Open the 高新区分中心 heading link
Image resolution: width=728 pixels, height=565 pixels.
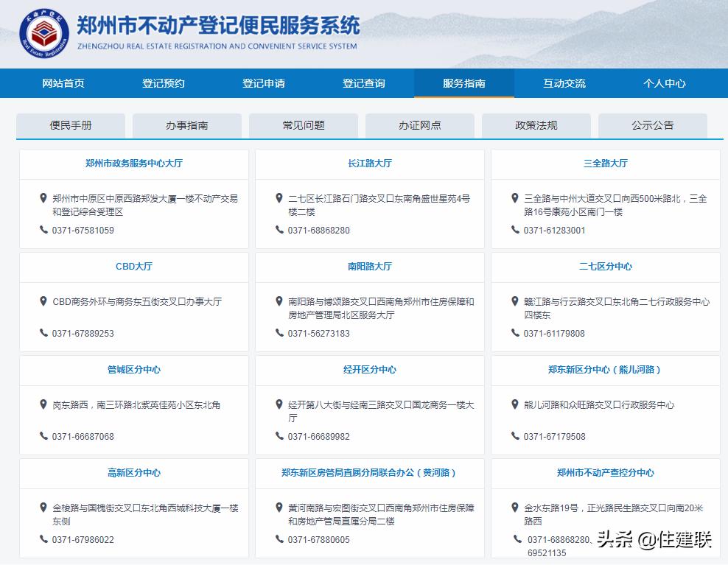[134, 473]
